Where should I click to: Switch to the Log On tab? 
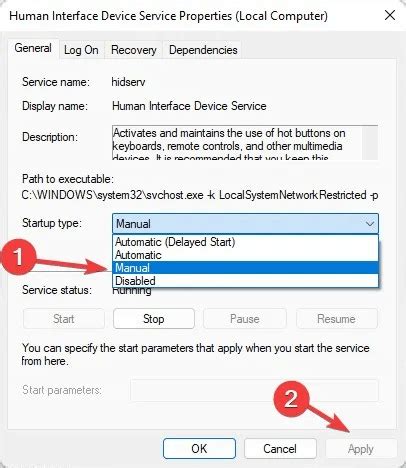click(81, 50)
